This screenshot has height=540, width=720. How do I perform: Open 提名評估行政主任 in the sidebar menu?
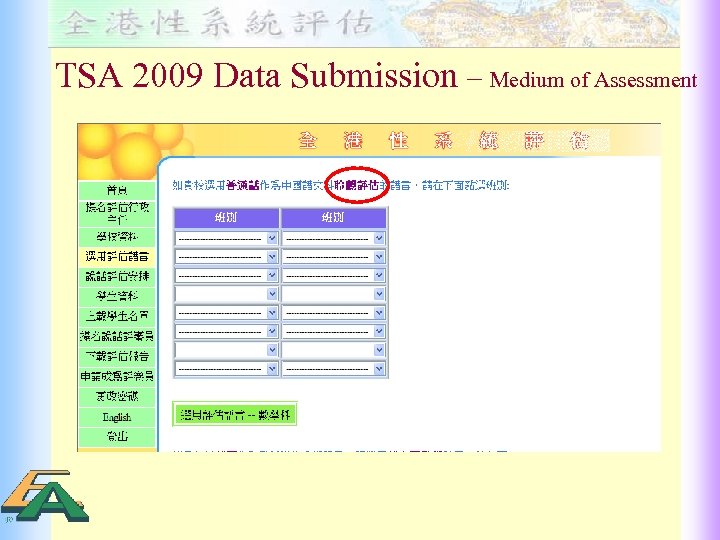tap(117, 213)
